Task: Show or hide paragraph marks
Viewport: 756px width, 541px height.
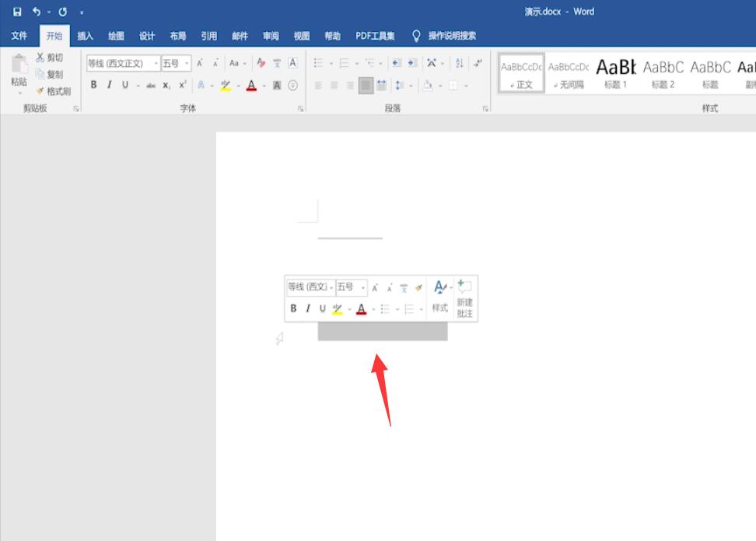Action: coord(478,63)
